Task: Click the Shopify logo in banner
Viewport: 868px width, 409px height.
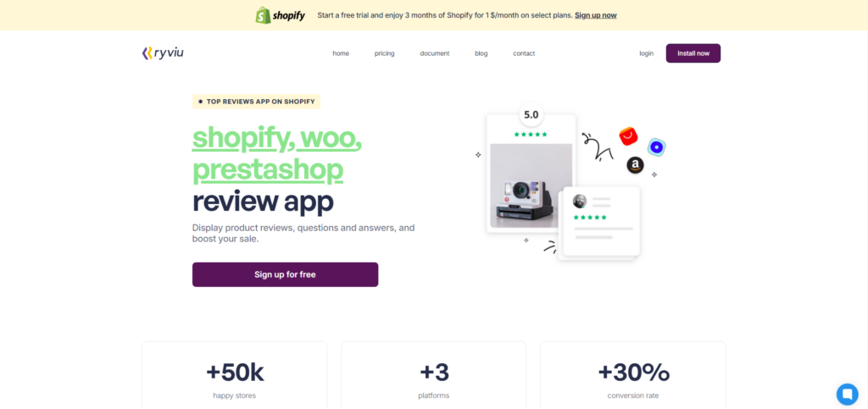Action: (x=280, y=15)
